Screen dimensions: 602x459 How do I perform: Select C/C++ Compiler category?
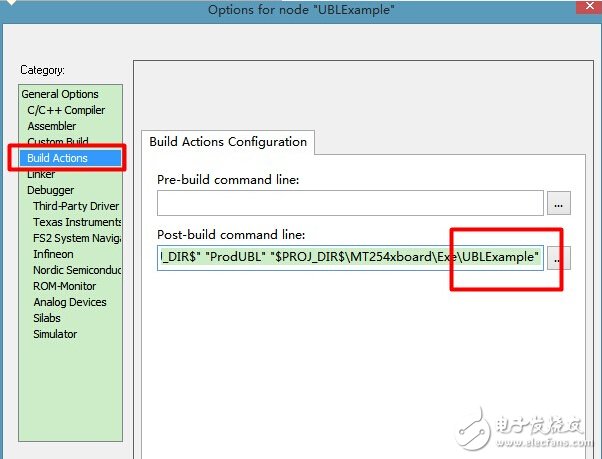click(x=66, y=110)
